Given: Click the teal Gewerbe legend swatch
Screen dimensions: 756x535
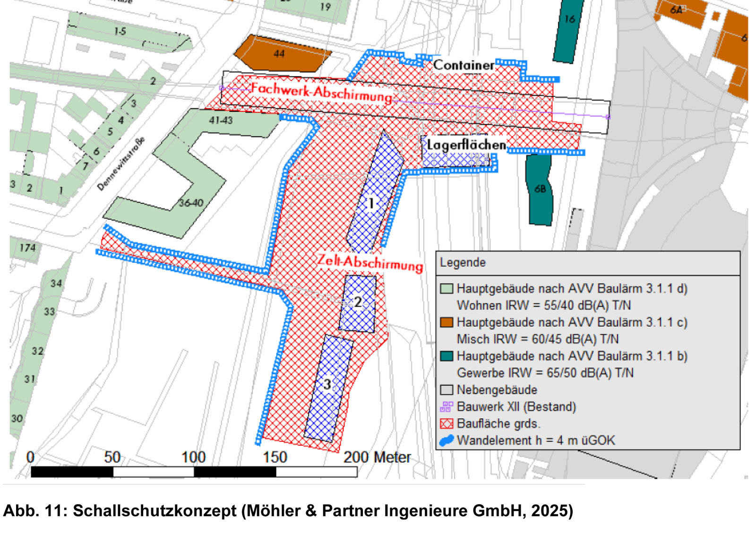Looking at the screenshot, I should pyautogui.click(x=446, y=356).
